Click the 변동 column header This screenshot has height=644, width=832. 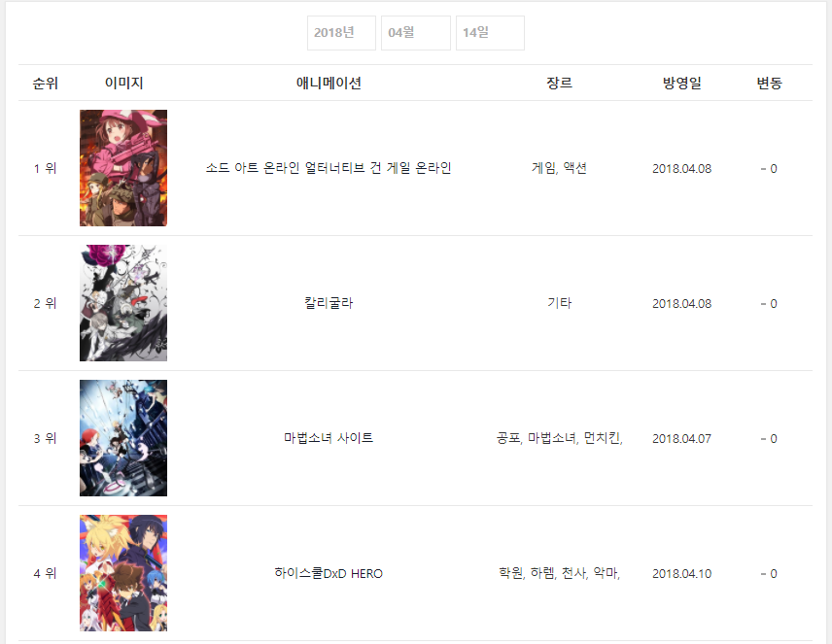coord(769,83)
